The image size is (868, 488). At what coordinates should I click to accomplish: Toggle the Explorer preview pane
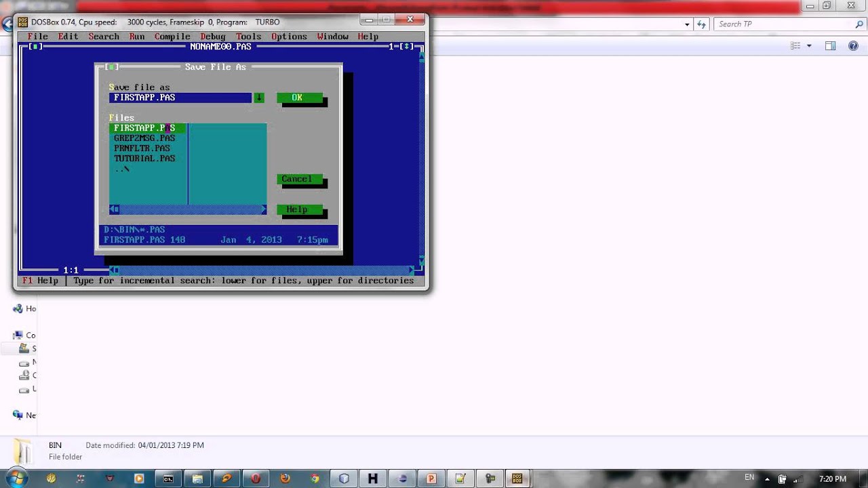tap(830, 45)
